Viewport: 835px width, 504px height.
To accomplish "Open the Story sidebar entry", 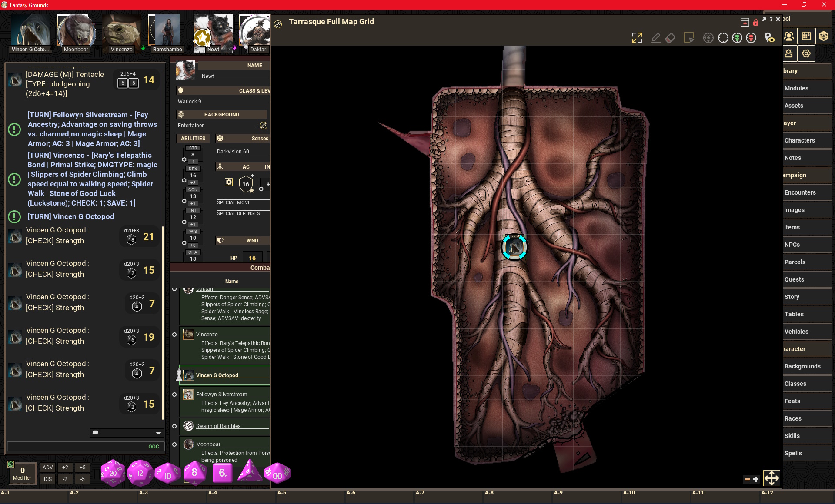I will click(x=807, y=297).
